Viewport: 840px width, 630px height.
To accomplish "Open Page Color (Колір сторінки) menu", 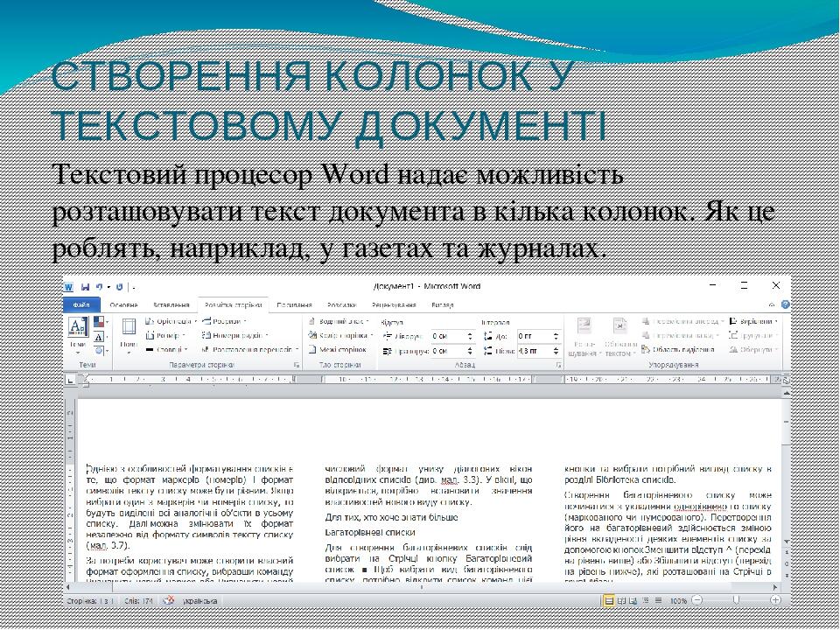I will 340,335.
